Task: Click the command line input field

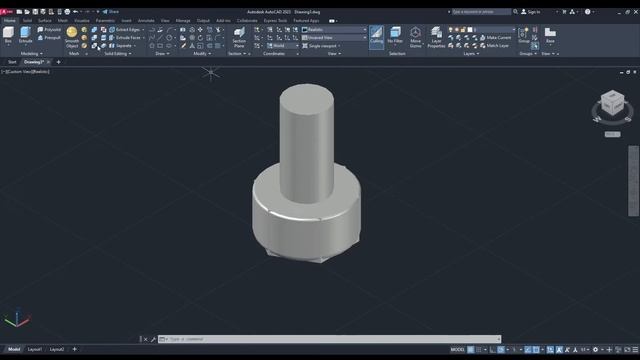Action: [330, 339]
